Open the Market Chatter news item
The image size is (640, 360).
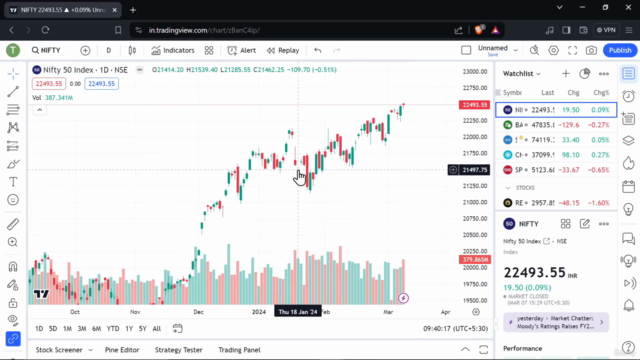556,322
